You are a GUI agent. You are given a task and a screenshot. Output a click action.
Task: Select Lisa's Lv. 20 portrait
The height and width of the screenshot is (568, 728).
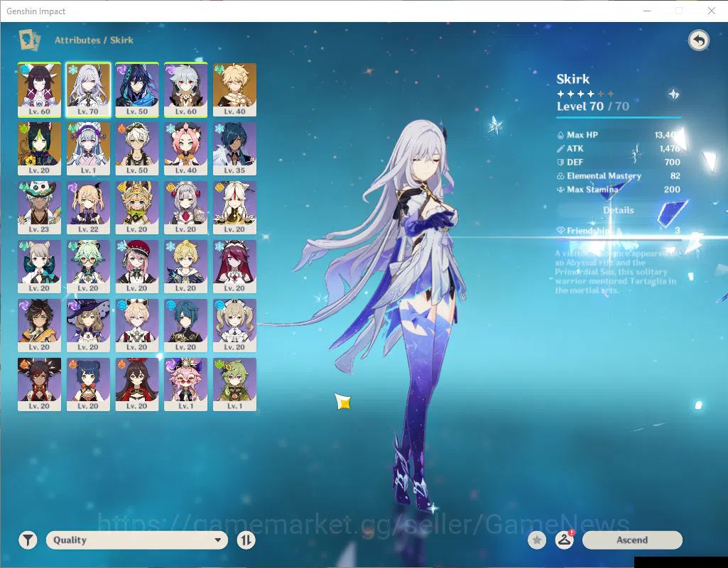88,325
